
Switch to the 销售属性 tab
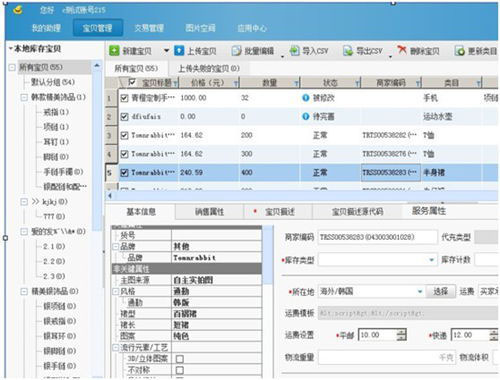pyautogui.click(x=209, y=212)
